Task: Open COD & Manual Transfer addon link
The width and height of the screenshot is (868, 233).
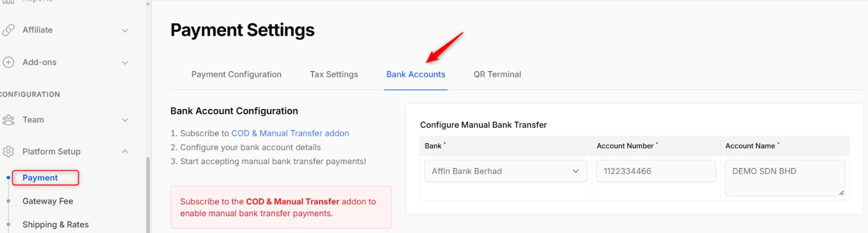Action: click(290, 133)
